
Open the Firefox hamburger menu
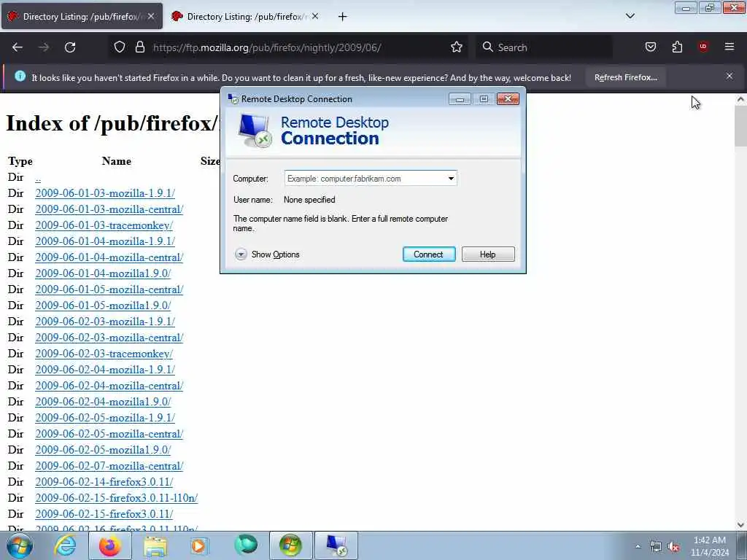pyautogui.click(x=729, y=47)
